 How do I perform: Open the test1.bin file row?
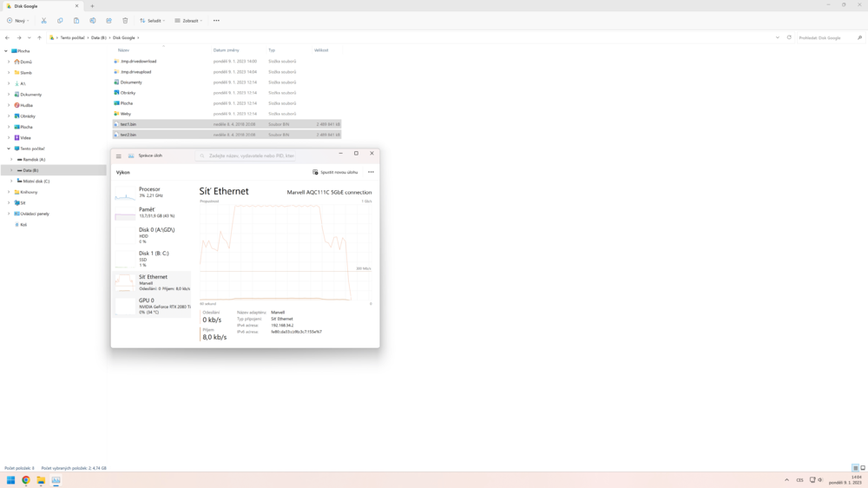pos(128,124)
